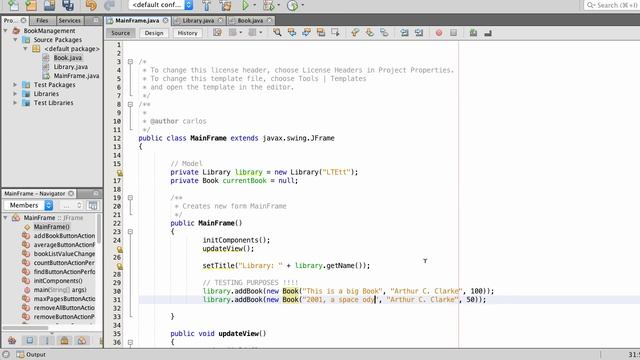This screenshot has width=640, height=360.
Task: Select initComponents() in Navigator list
Action: [58, 280]
